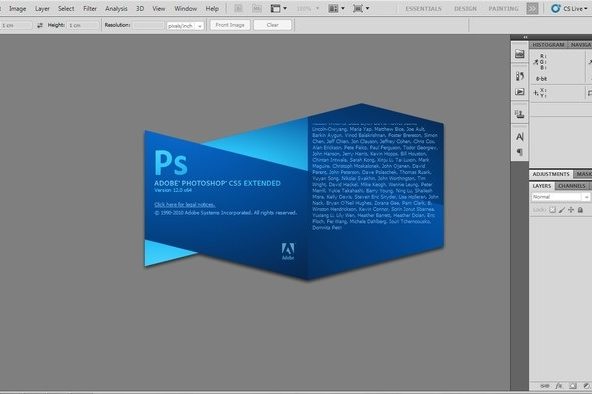Open the CS Live dropdown

569,8
